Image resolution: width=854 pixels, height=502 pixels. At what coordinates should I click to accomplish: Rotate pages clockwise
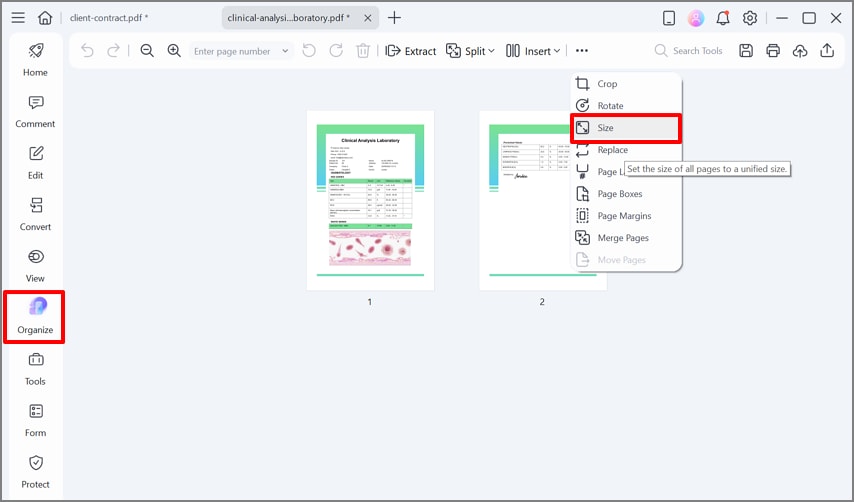(336, 51)
